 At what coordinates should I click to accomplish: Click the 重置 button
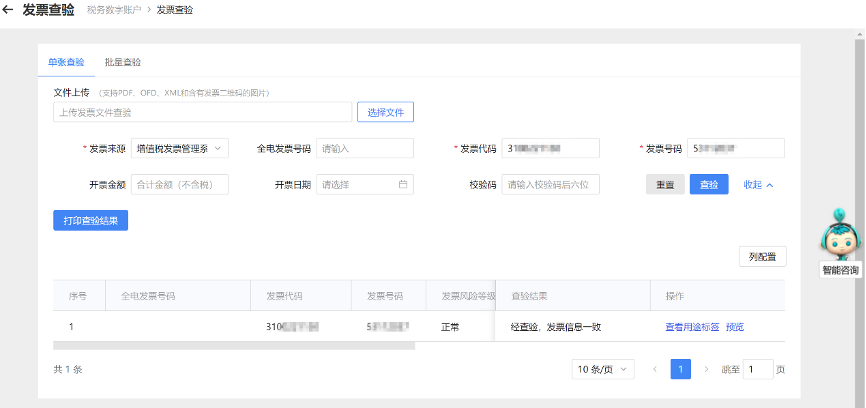664,185
